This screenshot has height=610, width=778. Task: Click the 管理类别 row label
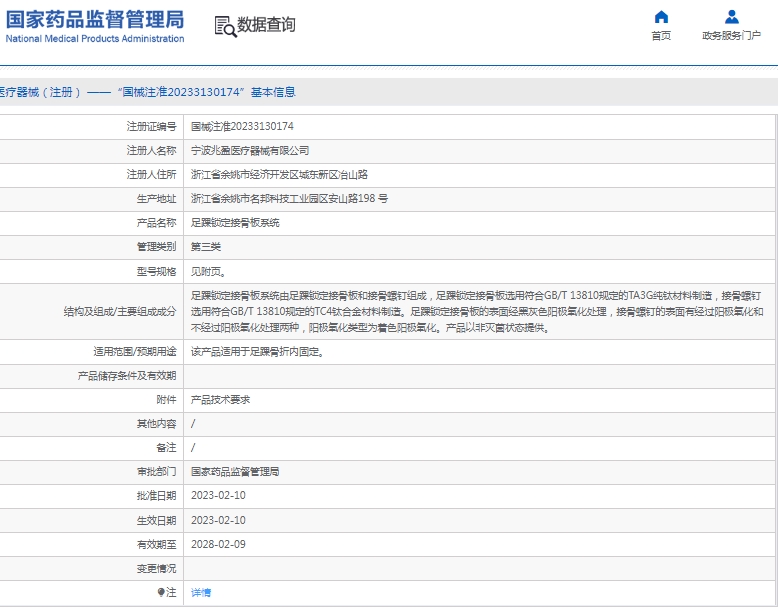[x=156, y=247]
